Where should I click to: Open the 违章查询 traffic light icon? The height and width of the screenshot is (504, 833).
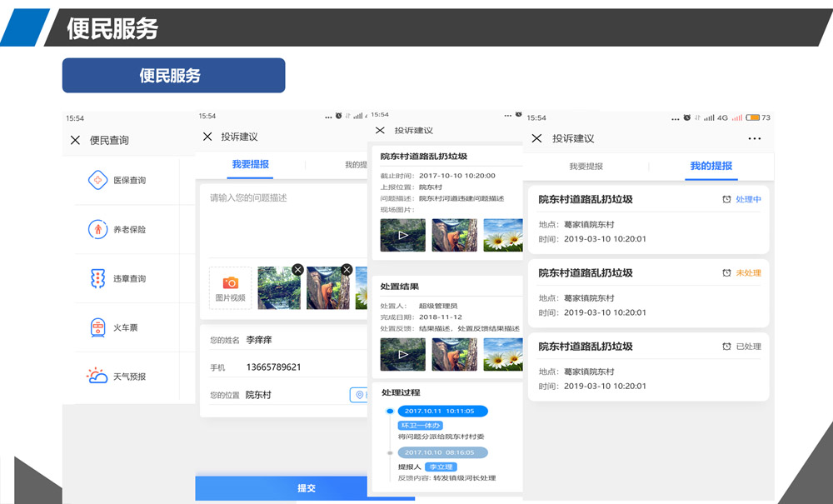pyautogui.click(x=97, y=278)
